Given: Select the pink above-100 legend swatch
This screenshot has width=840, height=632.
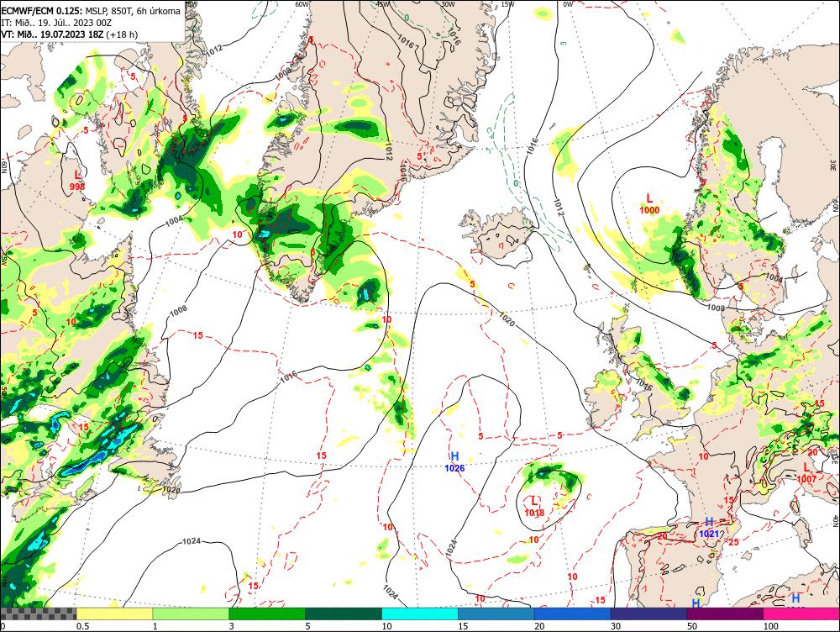Looking at the screenshot, I should tap(801, 614).
